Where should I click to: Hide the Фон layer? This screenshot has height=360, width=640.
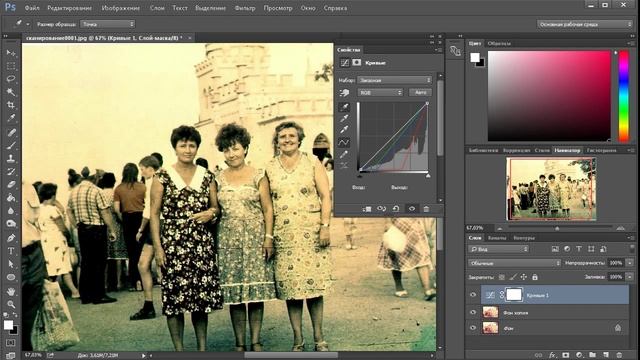point(473,328)
